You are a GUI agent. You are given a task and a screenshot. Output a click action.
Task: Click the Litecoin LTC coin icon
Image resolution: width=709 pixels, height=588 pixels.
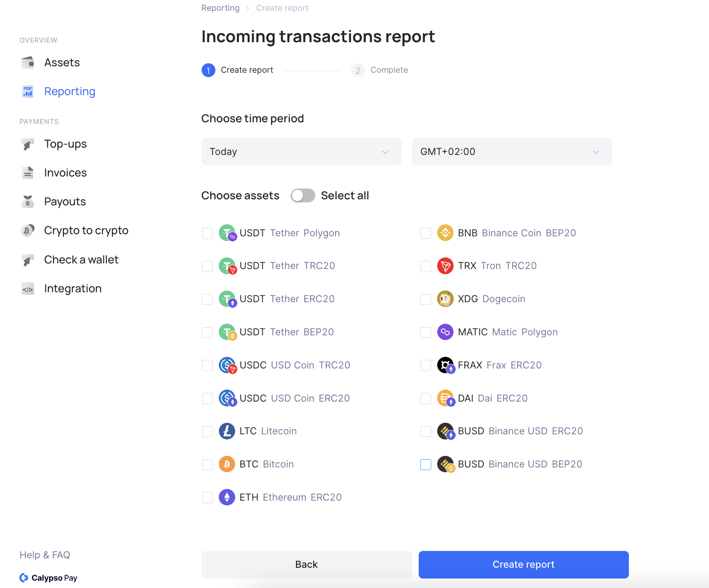tap(227, 431)
